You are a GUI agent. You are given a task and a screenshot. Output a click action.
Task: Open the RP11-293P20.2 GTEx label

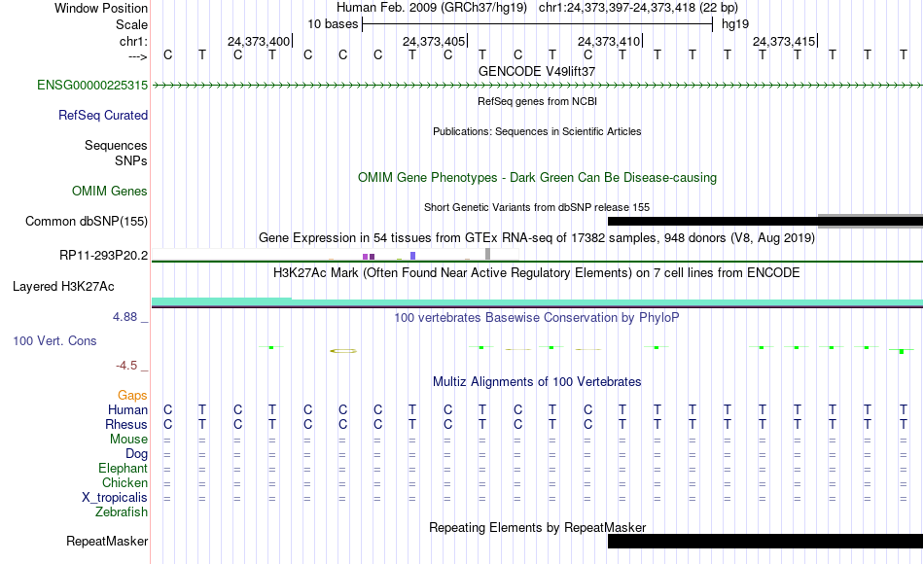tap(104, 256)
